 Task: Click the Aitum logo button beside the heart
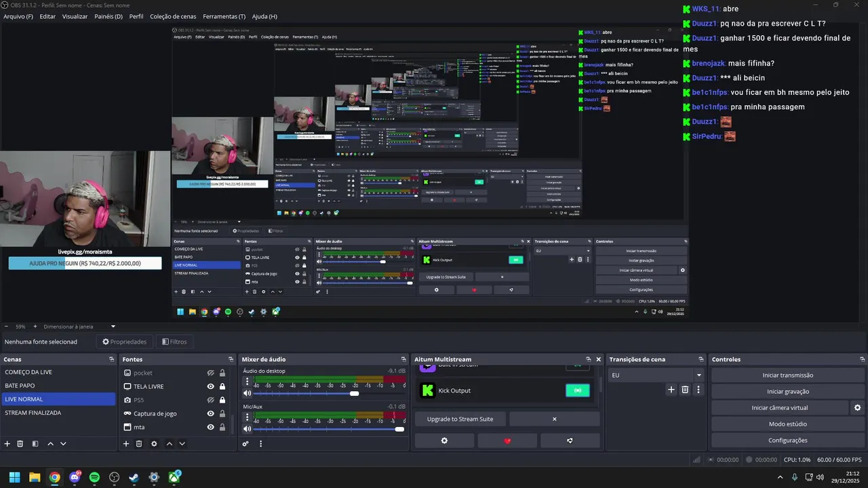[x=570, y=441]
